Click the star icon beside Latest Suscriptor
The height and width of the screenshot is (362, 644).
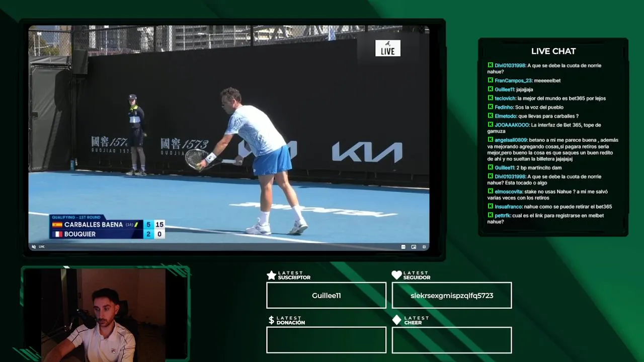point(271,275)
